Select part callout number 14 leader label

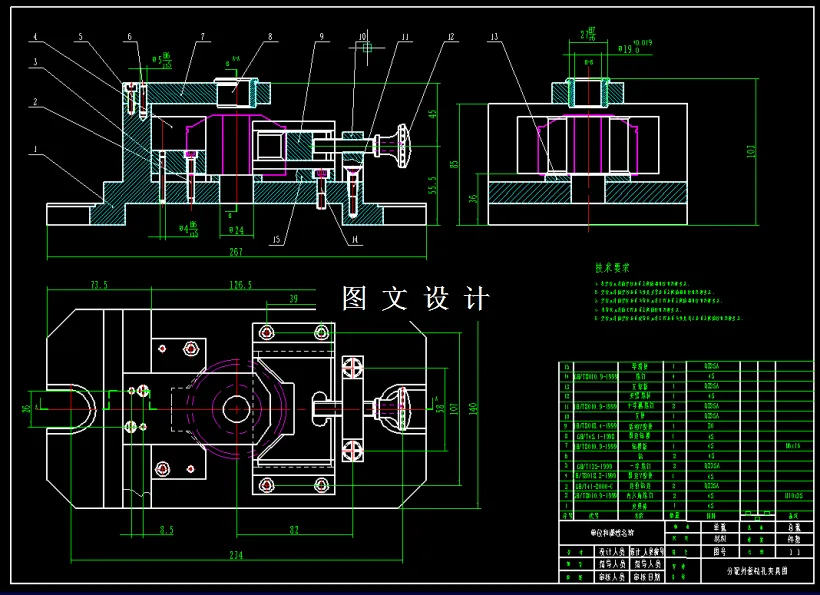click(356, 240)
